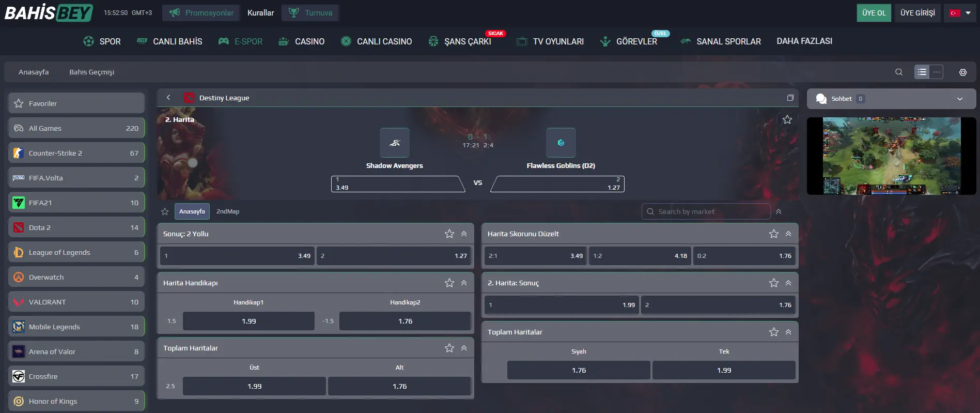This screenshot has height=413, width=980.
Task: Open the CANLI BAHİS section
Action: 169,41
